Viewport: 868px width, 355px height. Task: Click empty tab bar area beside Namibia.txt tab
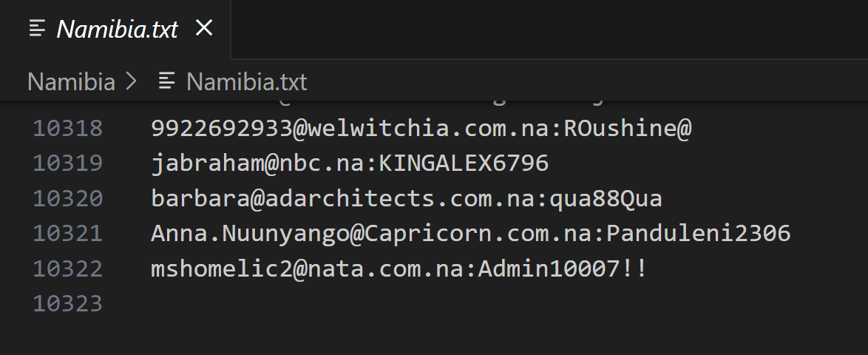(547, 30)
